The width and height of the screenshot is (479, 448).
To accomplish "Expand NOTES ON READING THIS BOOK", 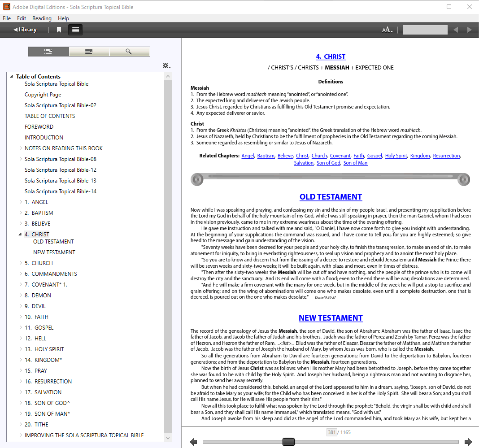I will click(x=21, y=148).
